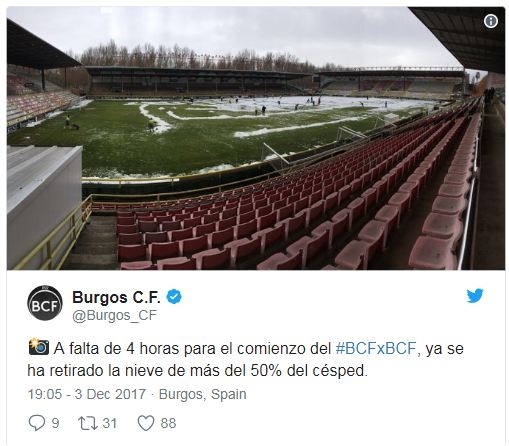
Task: Open the #BCFxBCF hashtag link
Action: coord(377,349)
